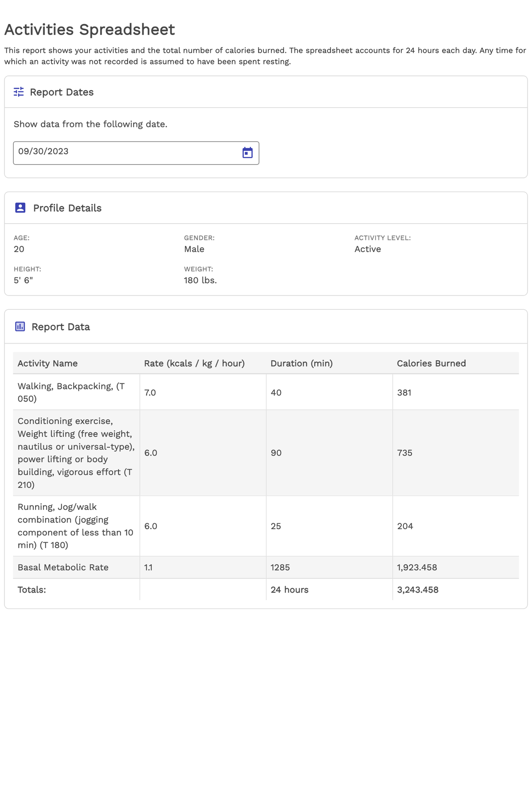Click the Active activity level value
532x807 pixels.
point(368,249)
